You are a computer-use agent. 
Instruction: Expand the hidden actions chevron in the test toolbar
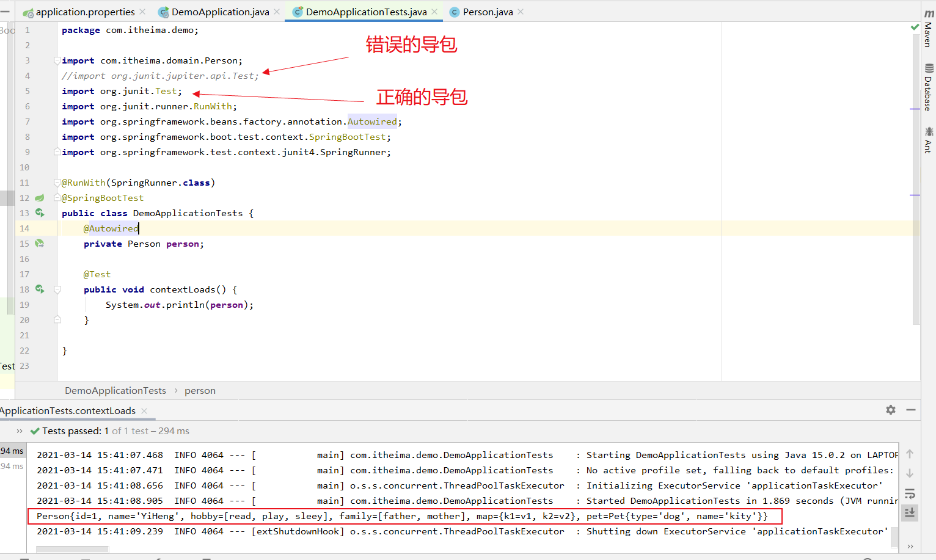pyautogui.click(x=910, y=546)
